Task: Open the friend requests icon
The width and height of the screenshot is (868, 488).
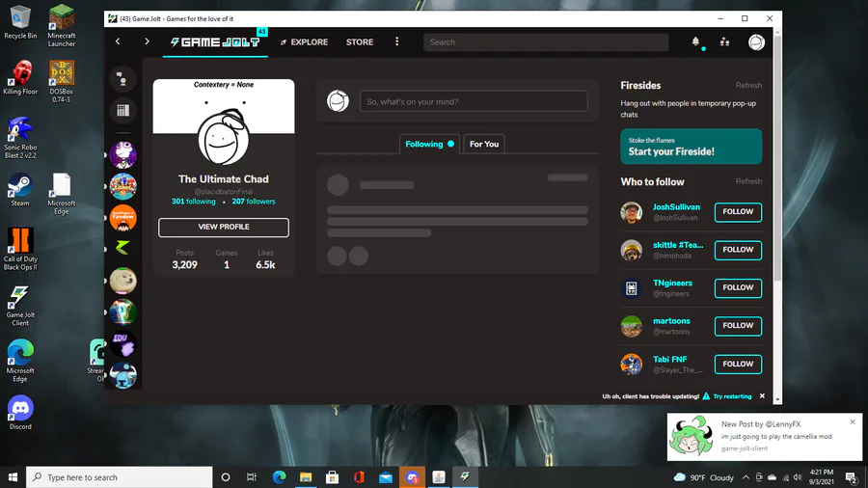Action: click(724, 41)
